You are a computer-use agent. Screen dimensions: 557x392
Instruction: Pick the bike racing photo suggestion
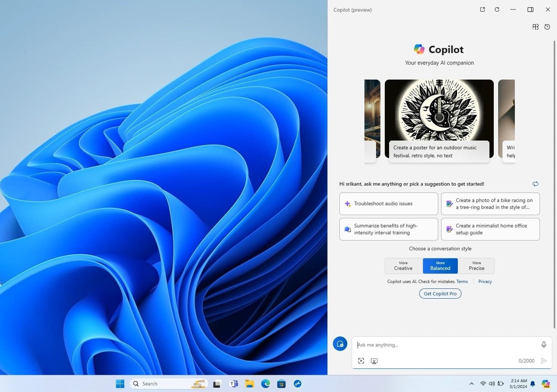click(x=491, y=204)
